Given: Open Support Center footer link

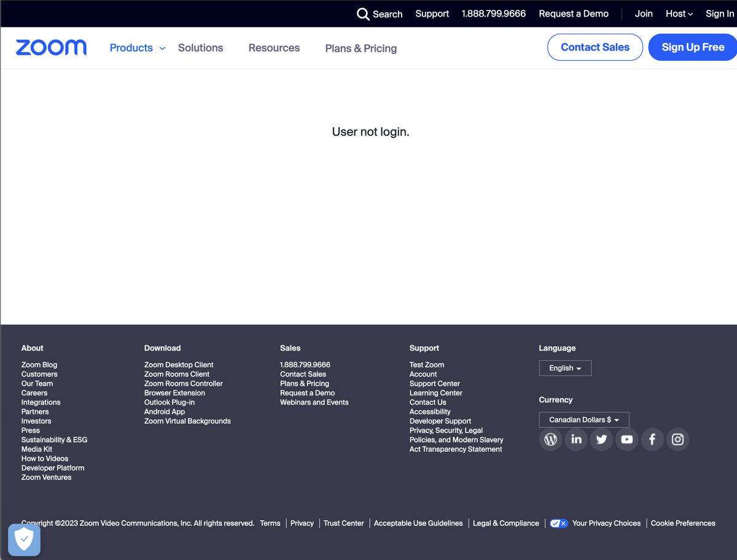Looking at the screenshot, I should [x=435, y=383].
